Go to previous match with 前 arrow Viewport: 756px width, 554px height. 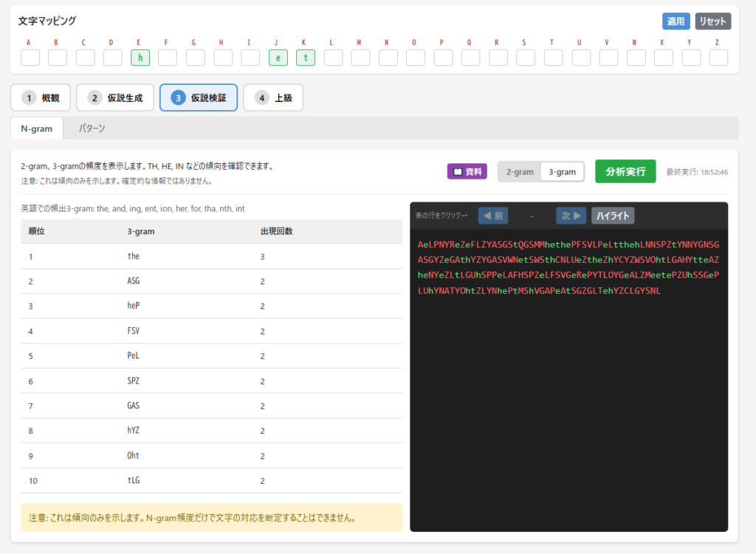[x=493, y=216]
